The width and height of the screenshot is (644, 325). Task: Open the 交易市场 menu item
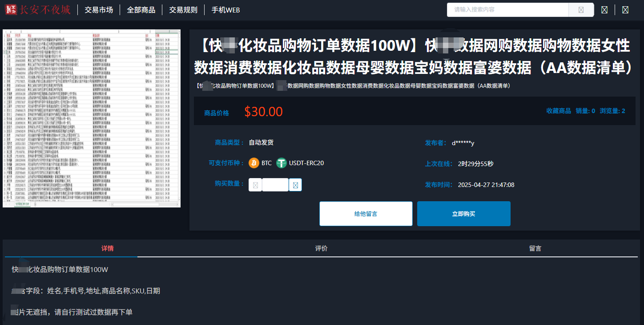(x=99, y=10)
